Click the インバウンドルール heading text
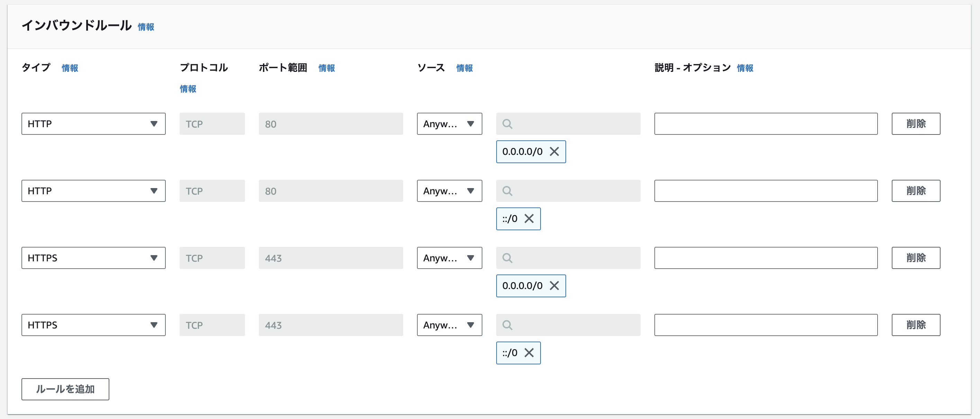 (76, 26)
